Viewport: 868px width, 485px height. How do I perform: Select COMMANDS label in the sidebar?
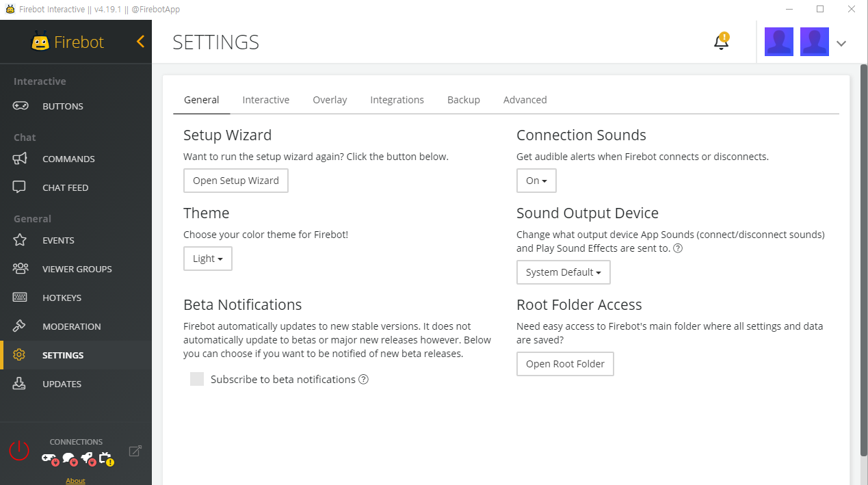point(68,159)
